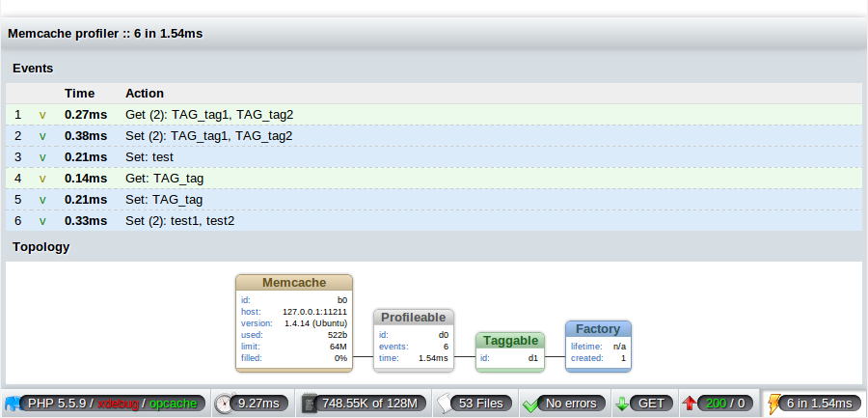This screenshot has height=418, width=868.
Task: Expand event 4 Get: TAG_tag arrow
Action: (x=42, y=179)
